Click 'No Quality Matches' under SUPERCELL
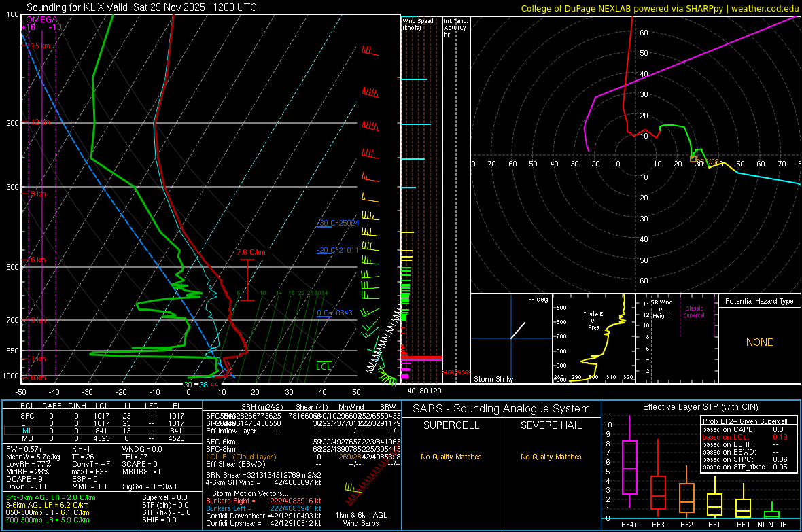The width and height of the screenshot is (802, 532). [451, 457]
